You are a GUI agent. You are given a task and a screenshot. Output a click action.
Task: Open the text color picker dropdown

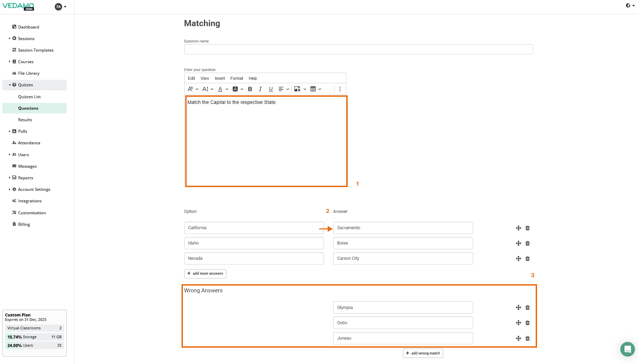pyautogui.click(x=227, y=89)
